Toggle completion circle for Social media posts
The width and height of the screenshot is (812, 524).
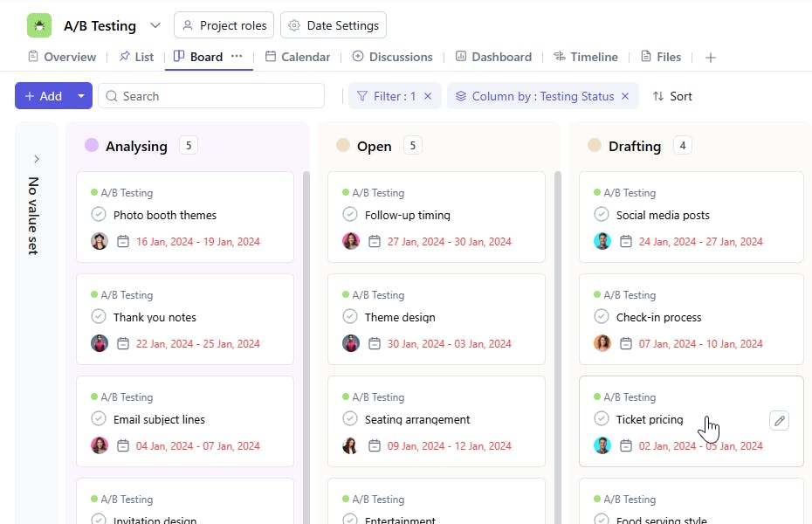602,215
